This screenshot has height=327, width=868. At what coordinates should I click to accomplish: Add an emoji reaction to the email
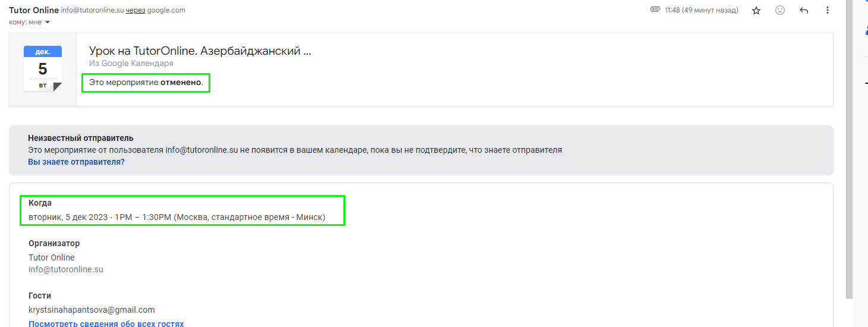point(780,10)
